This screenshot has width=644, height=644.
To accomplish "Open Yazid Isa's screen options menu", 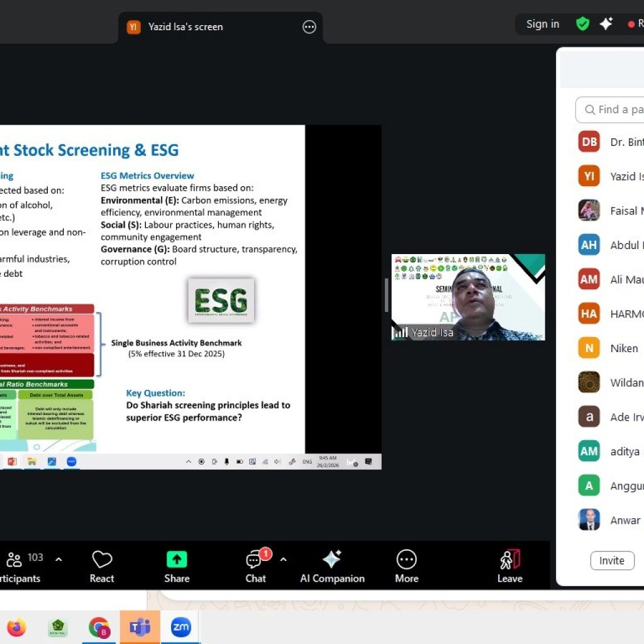I will [x=309, y=27].
